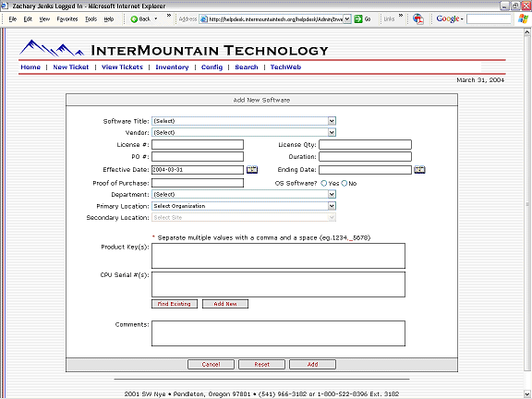
Task: Click the InterMountain Technology mountain logo
Action: click(52, 48)
